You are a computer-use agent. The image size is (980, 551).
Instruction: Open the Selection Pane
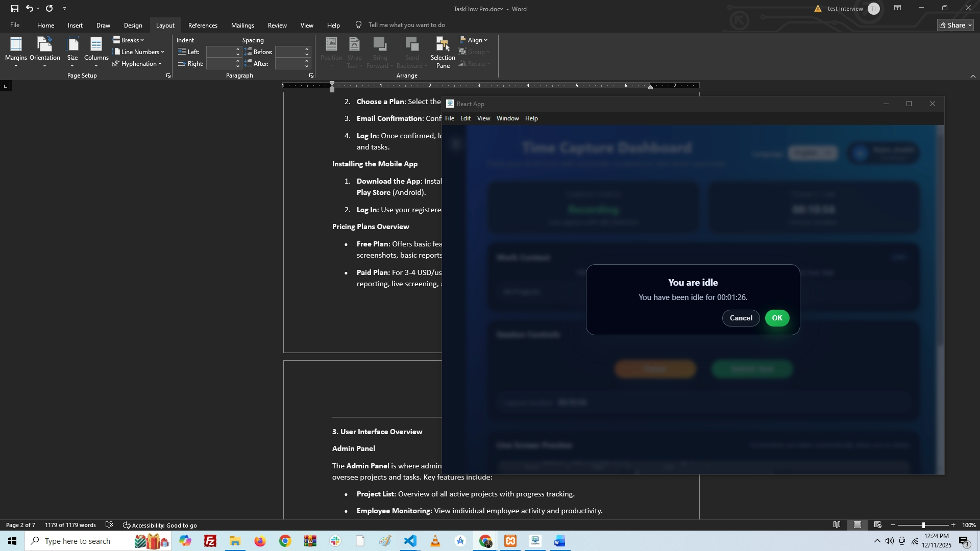(443, 51)
